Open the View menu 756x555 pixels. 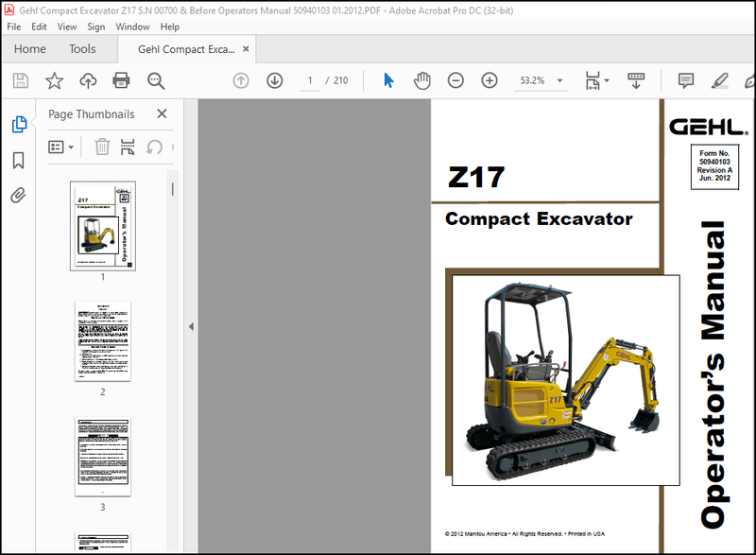click(x=66, y=26)
